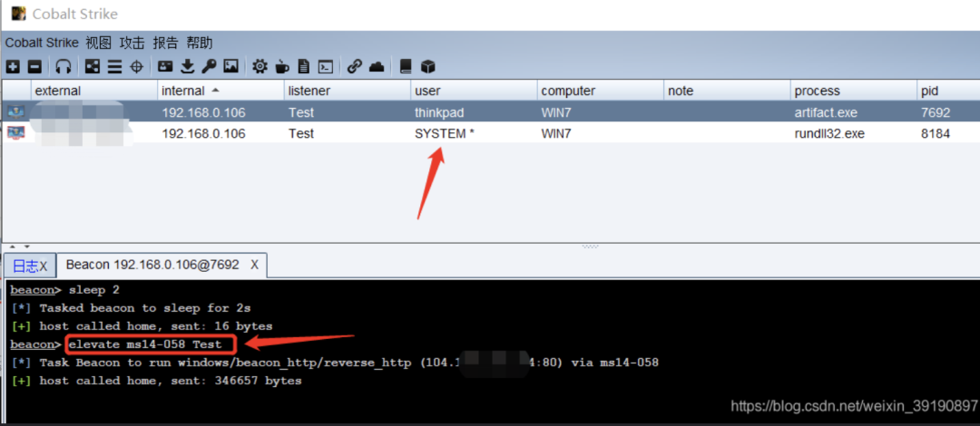The width and height of the screenshot is (980, 426).
Task: Sort by the external column header
Action: tap(93, 91)
